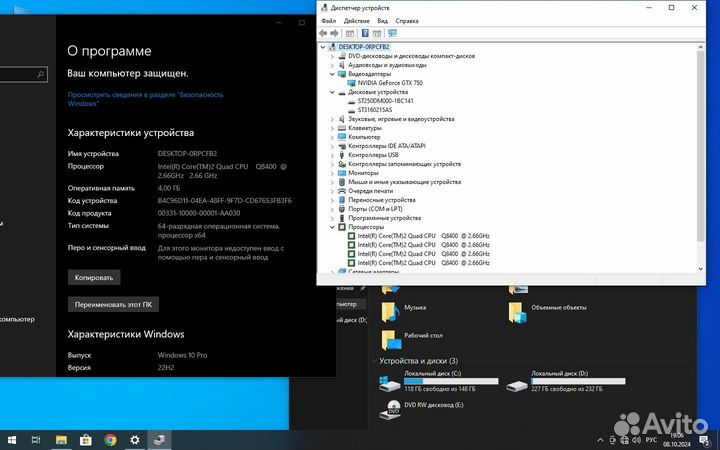720x450 pixels.
Task: Open Google Chrome from the taskbar
Action: point(109,439)
